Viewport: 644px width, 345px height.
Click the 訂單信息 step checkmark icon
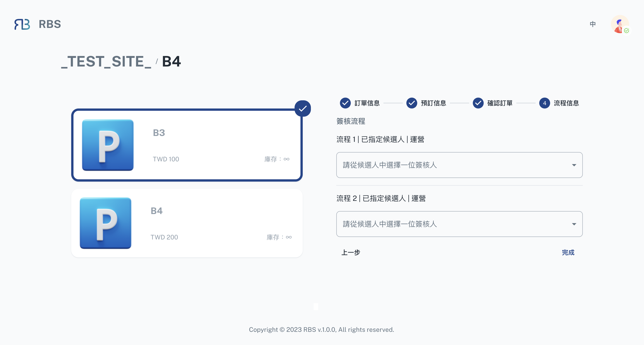coord(345,103)
